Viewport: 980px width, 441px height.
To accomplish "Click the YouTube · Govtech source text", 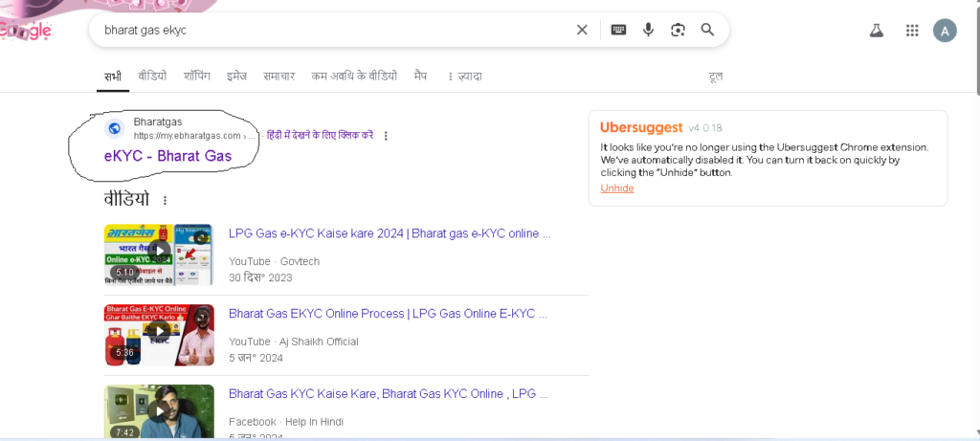I will 274,261.
